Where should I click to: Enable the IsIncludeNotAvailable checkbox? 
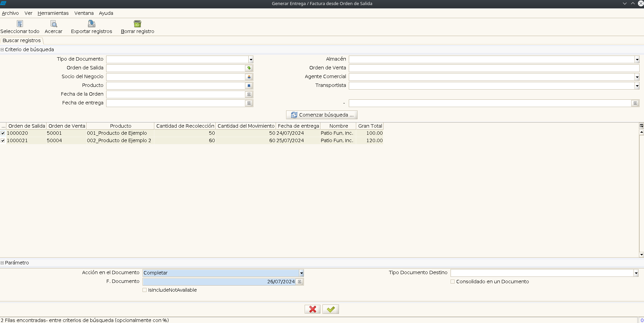(145, 290)
